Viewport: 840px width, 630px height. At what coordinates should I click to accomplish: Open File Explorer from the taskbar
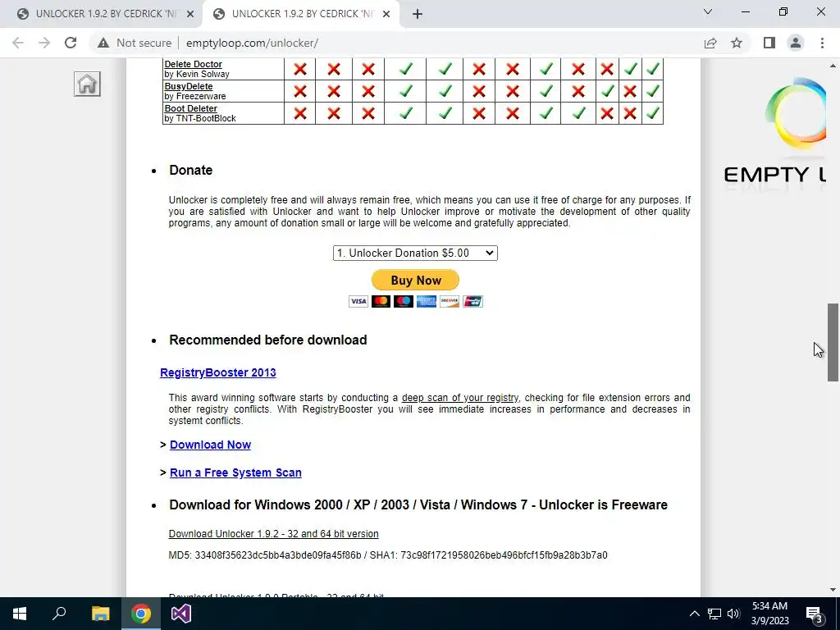coord(100,614)
